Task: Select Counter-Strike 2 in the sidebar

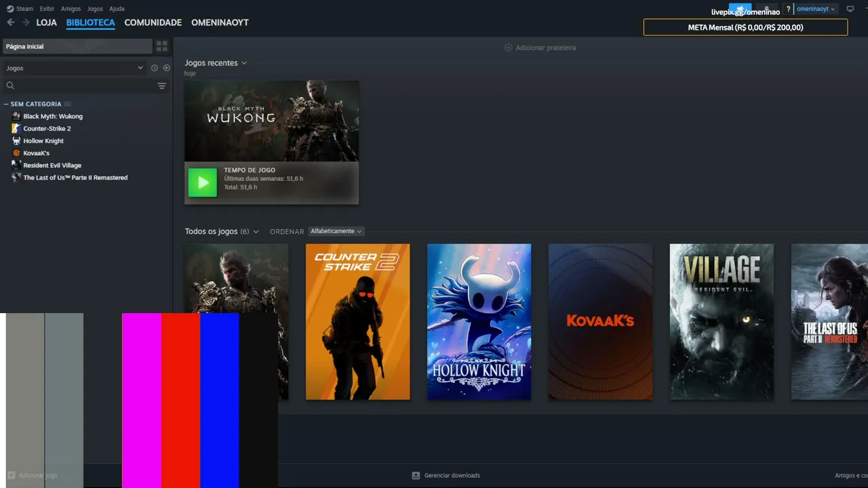Action: tap(47, 129)
